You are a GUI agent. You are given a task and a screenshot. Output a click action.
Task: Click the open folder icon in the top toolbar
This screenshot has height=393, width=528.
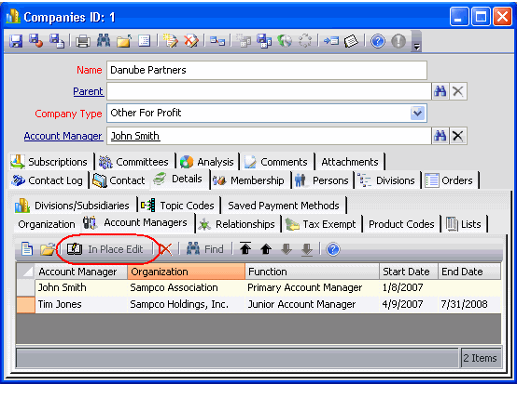(x=124, y=41)
